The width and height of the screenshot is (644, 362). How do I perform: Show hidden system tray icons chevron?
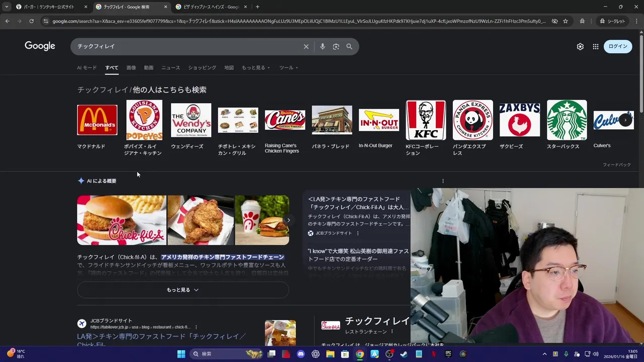click(544, 354)
